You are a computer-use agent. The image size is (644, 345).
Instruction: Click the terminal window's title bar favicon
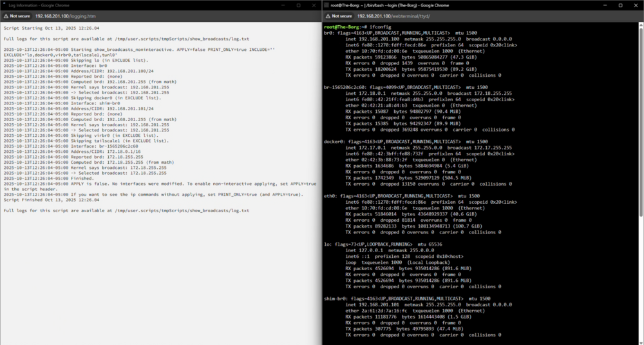[x=326, y=5]
